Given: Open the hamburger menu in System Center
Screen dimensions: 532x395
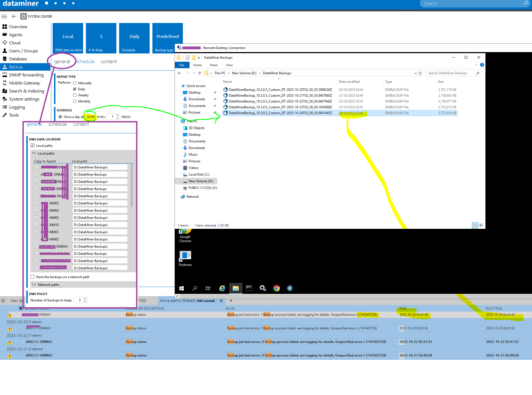Looking at the screenshot, I should (4, 16).
